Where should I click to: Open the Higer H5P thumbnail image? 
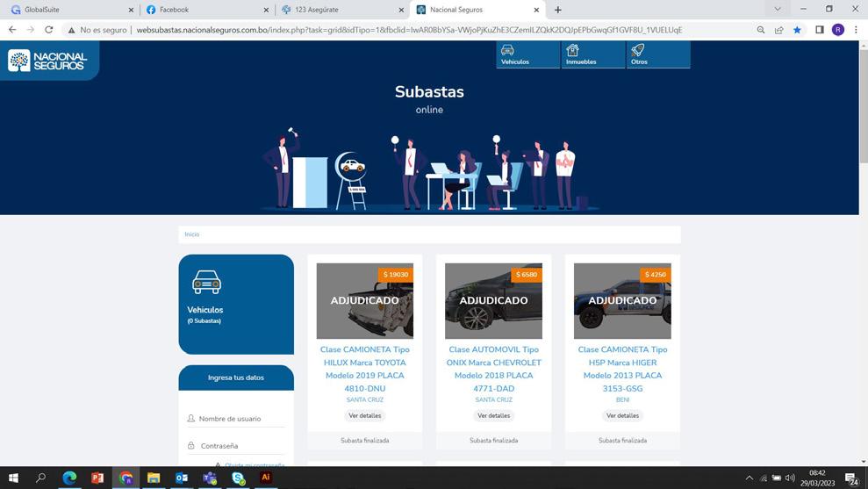pyautogui.click(x=622, y=301)
